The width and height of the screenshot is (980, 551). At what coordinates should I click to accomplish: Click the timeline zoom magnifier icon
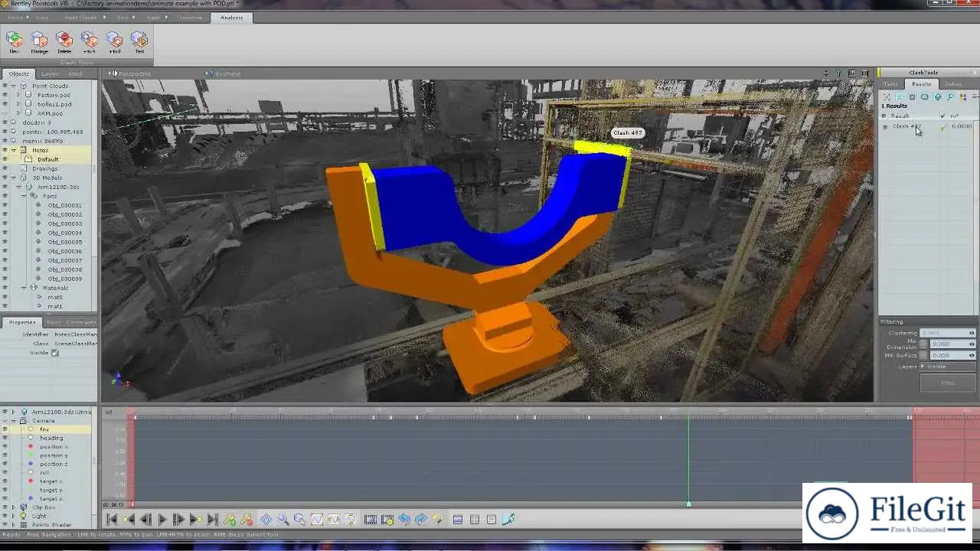(x=283, y=520)
